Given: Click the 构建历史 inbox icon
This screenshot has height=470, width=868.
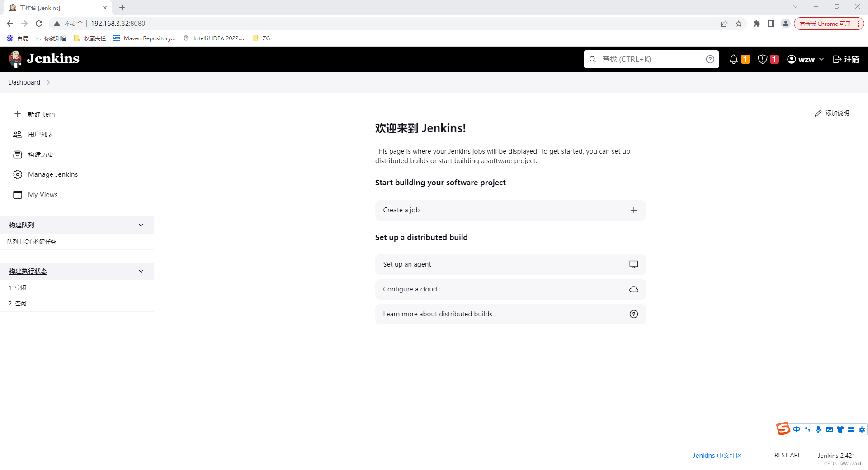Looking at the screenshot, I should coord(18,155).
